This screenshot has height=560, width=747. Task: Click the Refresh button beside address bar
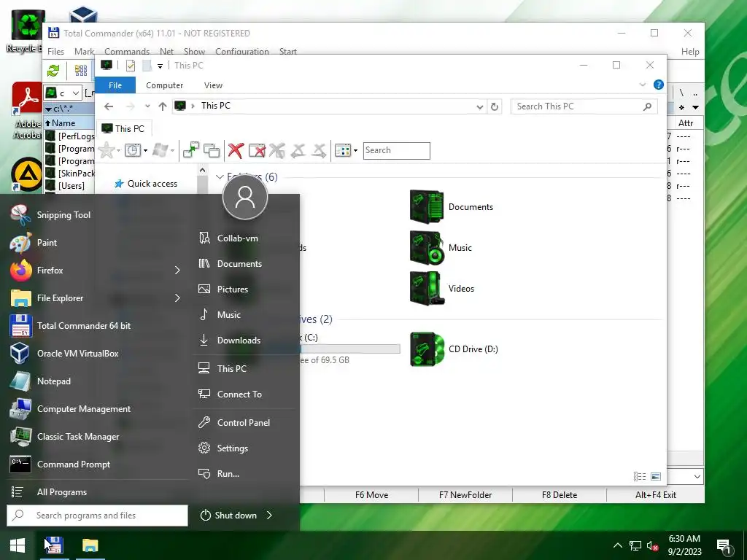click(495, 106)
